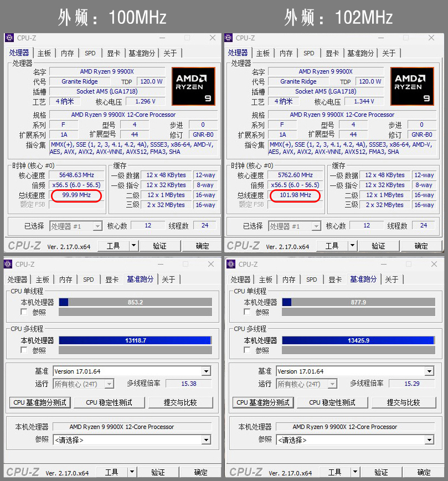
Task: Click multi-thread ratio value 15.29
Action: [412, 384]
